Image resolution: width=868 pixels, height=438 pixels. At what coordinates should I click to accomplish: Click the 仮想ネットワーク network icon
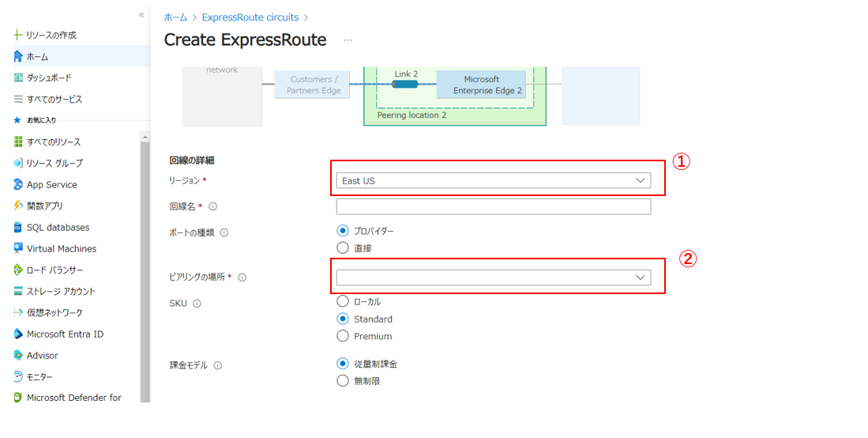[18, 313]
